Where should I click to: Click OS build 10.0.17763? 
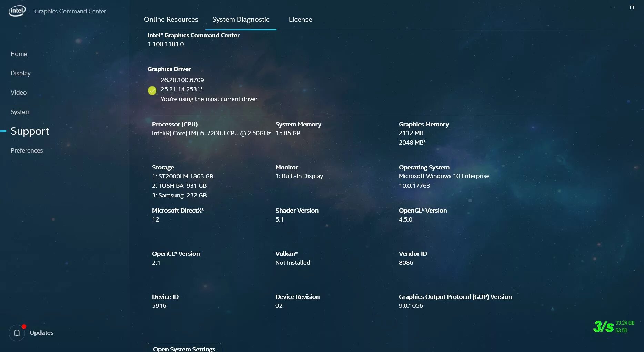coord(414,186)
